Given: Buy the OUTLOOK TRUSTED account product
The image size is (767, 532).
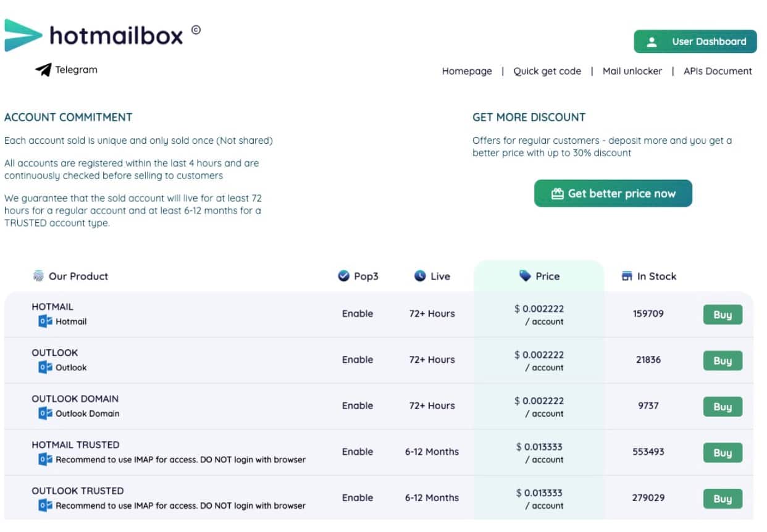Looking at the screenshot, I should click(723, 499).
